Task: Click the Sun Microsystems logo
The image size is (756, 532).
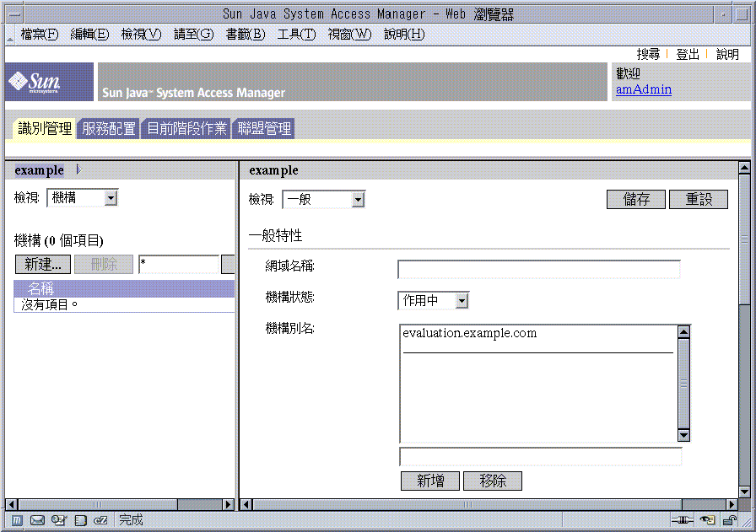Action: point(49,82)
